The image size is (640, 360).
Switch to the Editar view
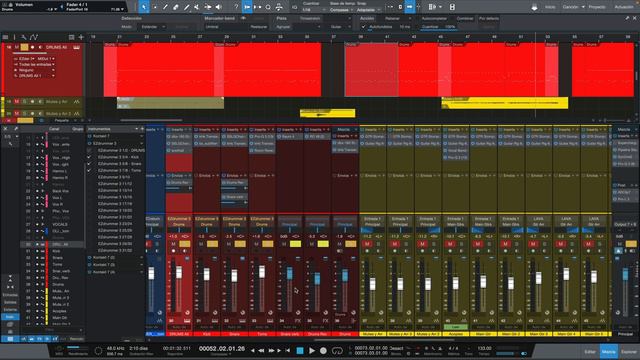tap(590, 351)
